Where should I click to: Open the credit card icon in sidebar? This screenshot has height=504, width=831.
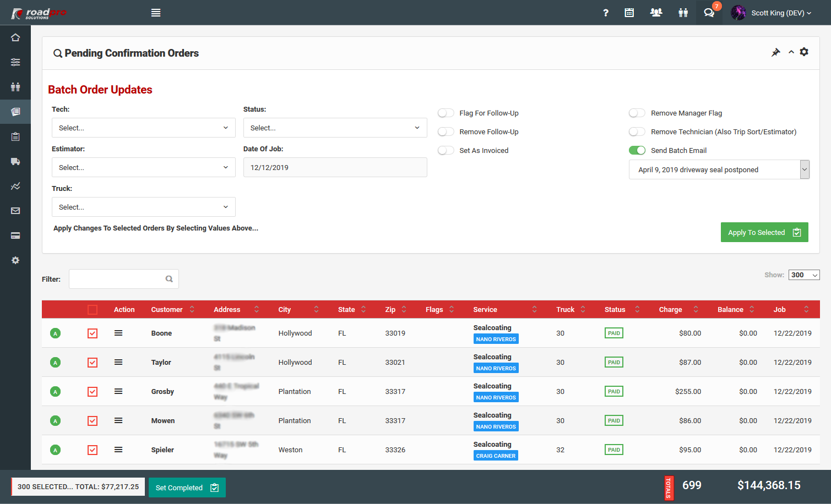[x=15, y=235]
